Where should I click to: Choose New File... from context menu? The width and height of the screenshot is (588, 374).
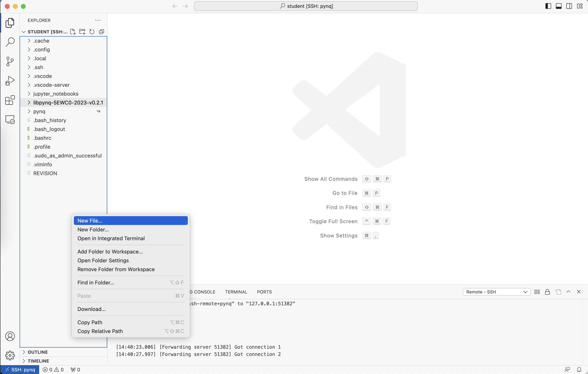coord(131,221)
